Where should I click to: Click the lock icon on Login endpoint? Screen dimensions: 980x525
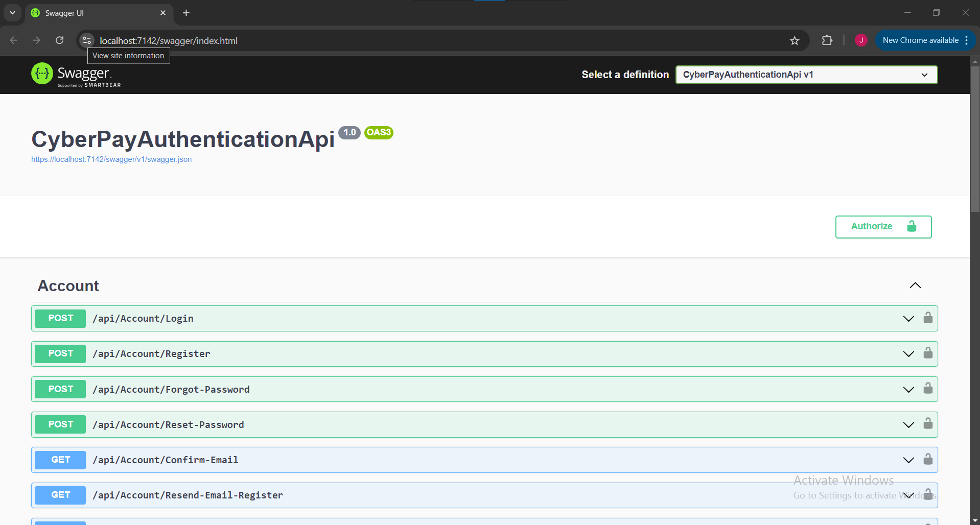928,318
